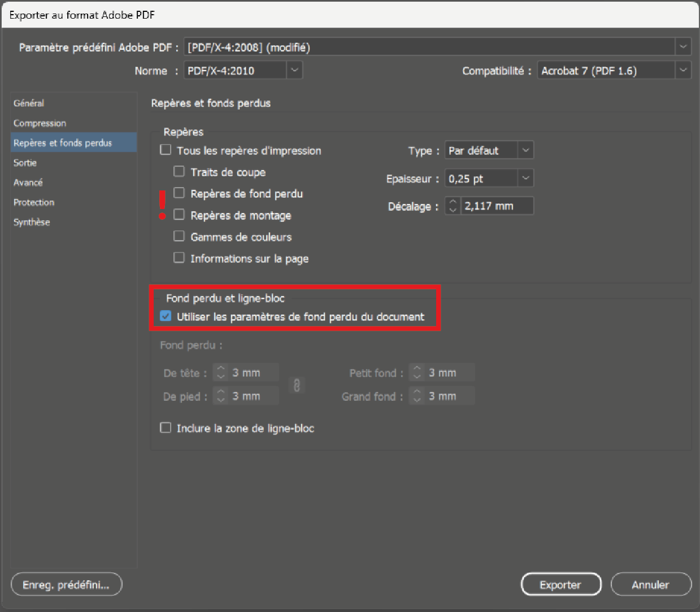
Task: Enable Repères de montage checkbox
Action: click(179, 215)
